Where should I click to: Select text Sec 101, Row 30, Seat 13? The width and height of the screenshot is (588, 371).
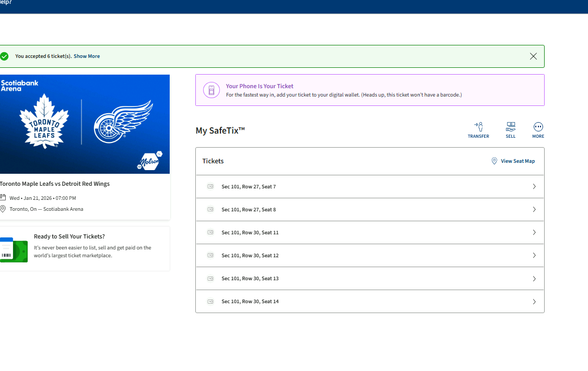point(250,279)
